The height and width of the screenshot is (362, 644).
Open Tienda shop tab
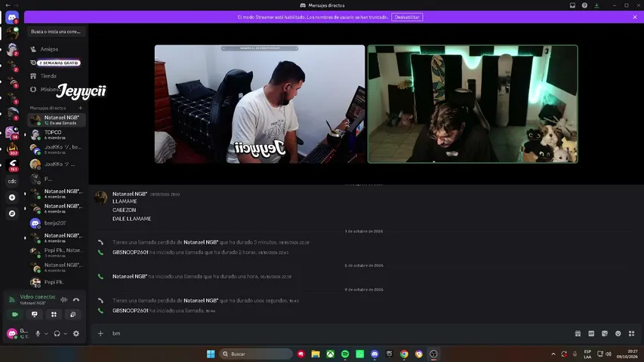click(x=57, y=76)
